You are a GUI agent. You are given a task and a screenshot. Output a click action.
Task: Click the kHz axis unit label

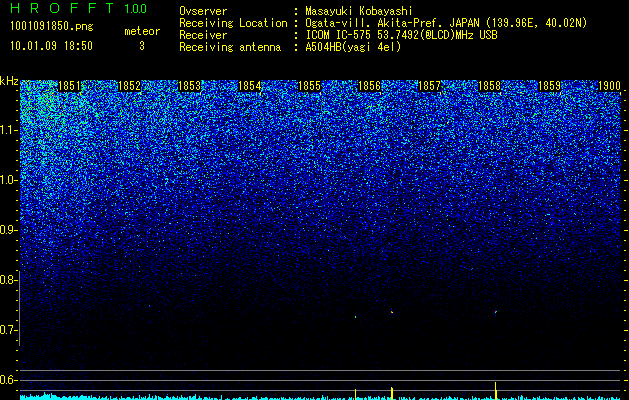tap(9, 81)
